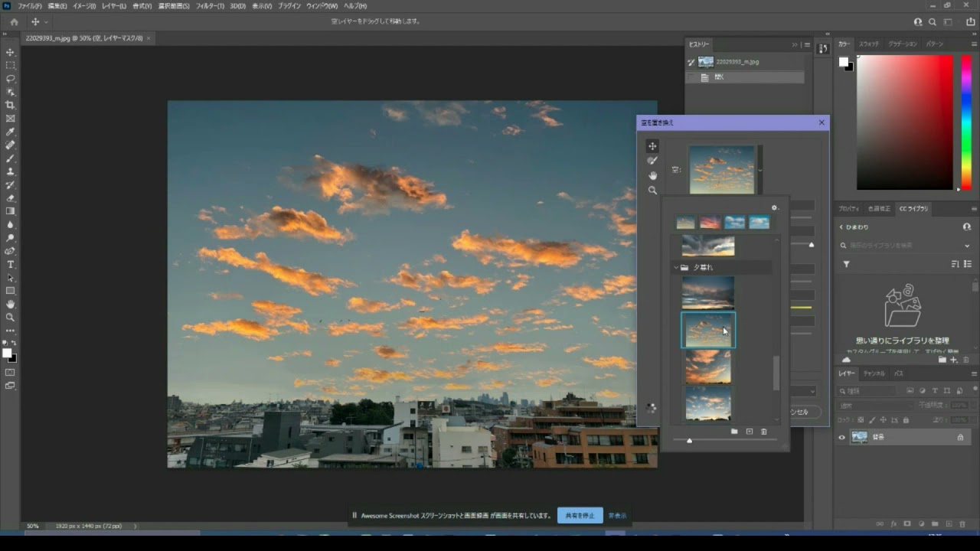Close the 22029393_m.jpg document tab

pyautogui.click(x=149, y=38)
